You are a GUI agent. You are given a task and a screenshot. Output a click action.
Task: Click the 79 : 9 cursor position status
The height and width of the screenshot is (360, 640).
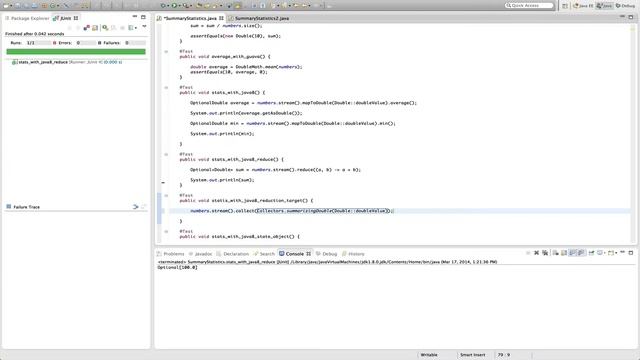click(x=504, y=355)
